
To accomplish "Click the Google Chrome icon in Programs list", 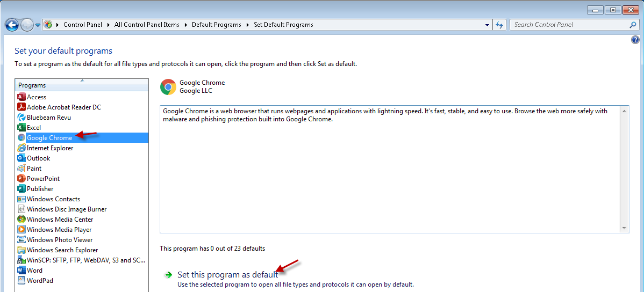I will 22,138.
